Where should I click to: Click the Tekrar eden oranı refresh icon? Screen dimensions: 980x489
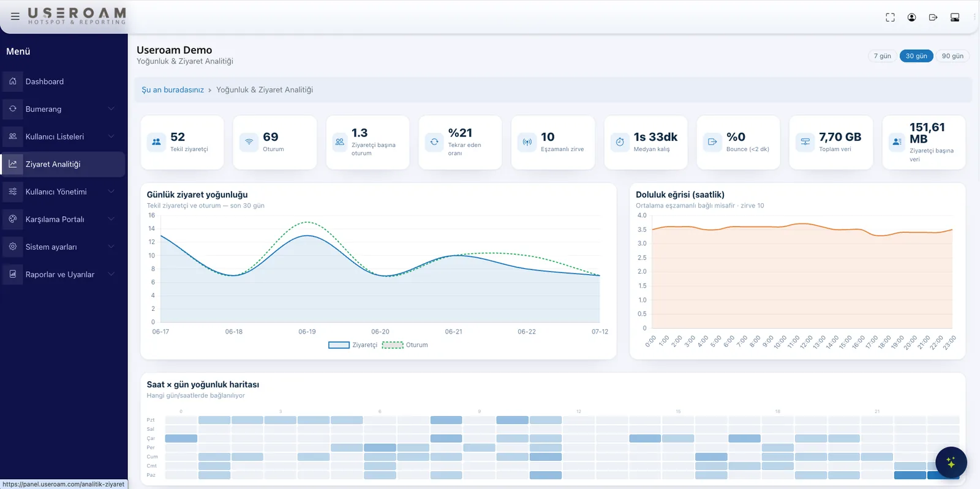pos(434,142)
